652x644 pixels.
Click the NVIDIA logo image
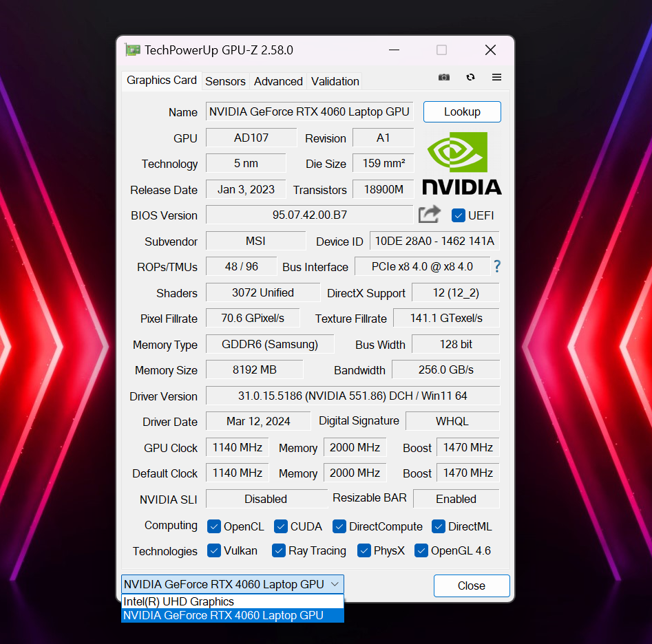click(461, 163)
